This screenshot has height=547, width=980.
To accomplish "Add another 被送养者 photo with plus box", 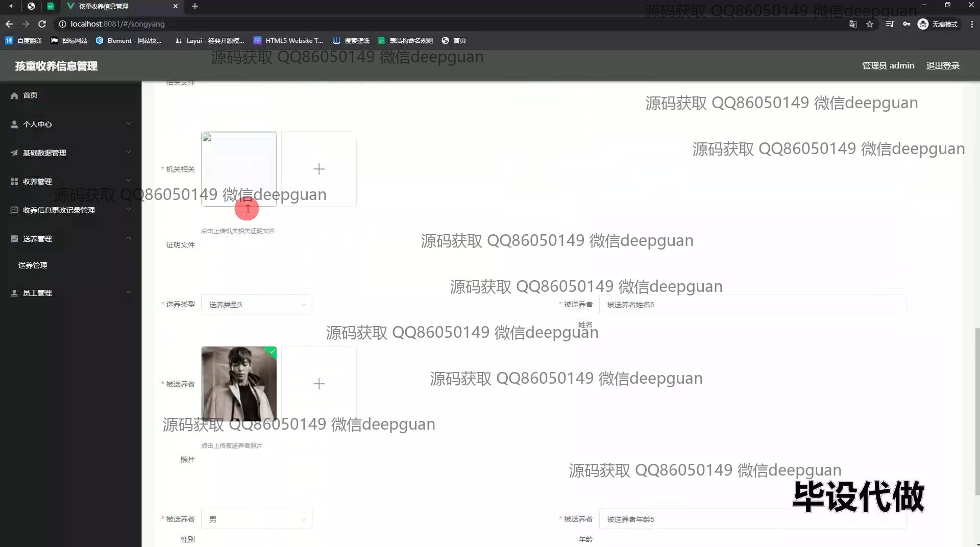I will [319, 384].
